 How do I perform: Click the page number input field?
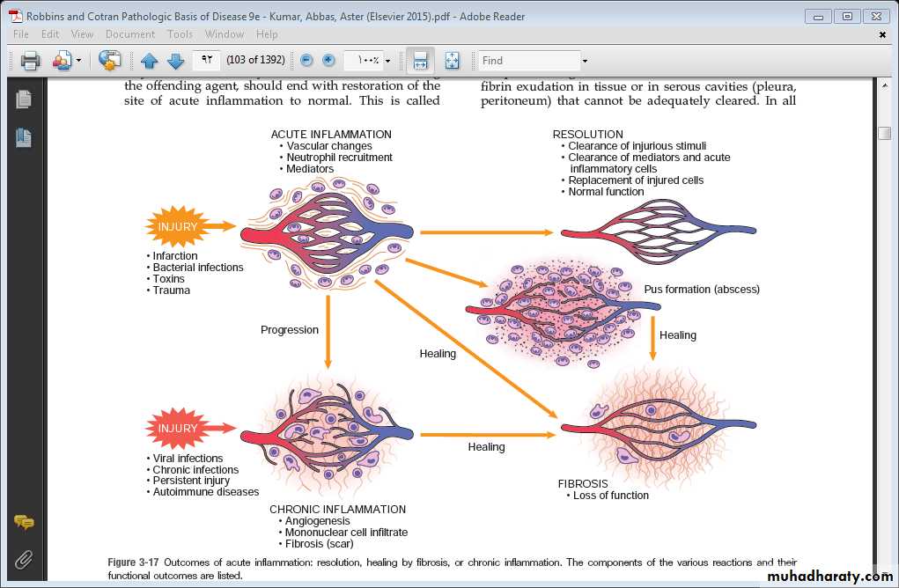pyautogui.click(x=206, y=61)
